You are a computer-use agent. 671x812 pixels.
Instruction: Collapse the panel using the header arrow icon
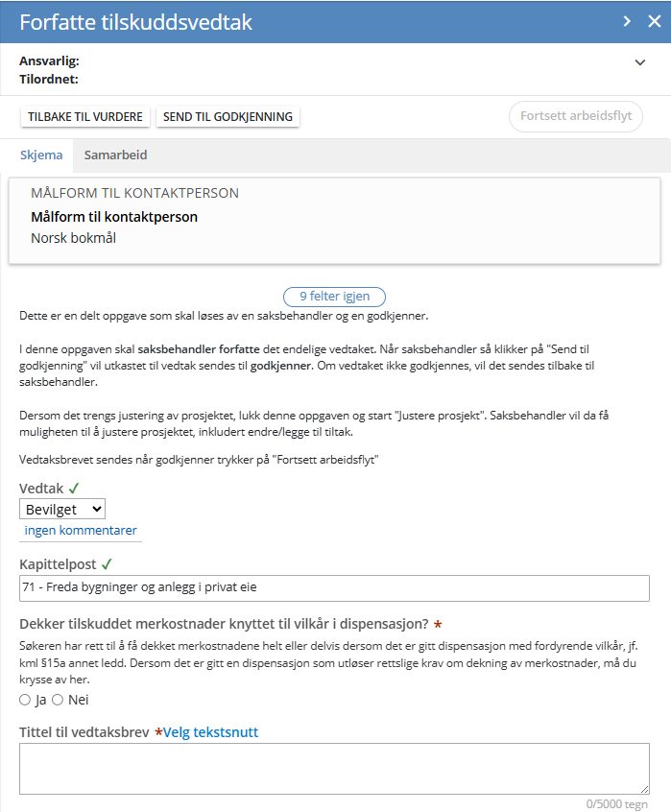pos(625,21)
